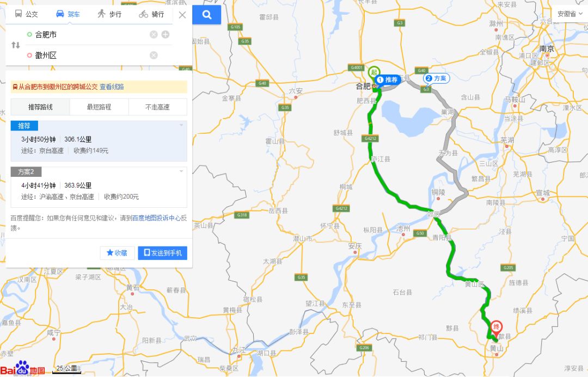The image size is (588, 377).
Task: Expand the 推荐 route details arrow
Action: click(181, 125)
